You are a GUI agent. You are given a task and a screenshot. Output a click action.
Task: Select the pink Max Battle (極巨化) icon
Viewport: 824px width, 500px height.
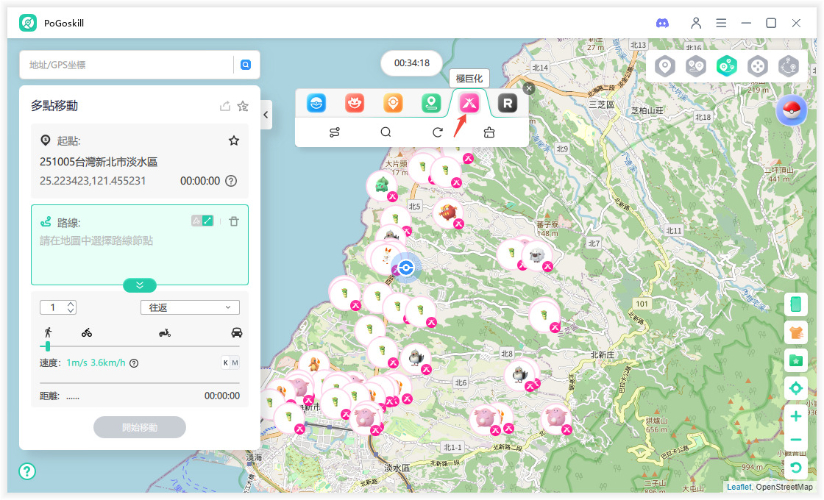[x=468, y=103]
